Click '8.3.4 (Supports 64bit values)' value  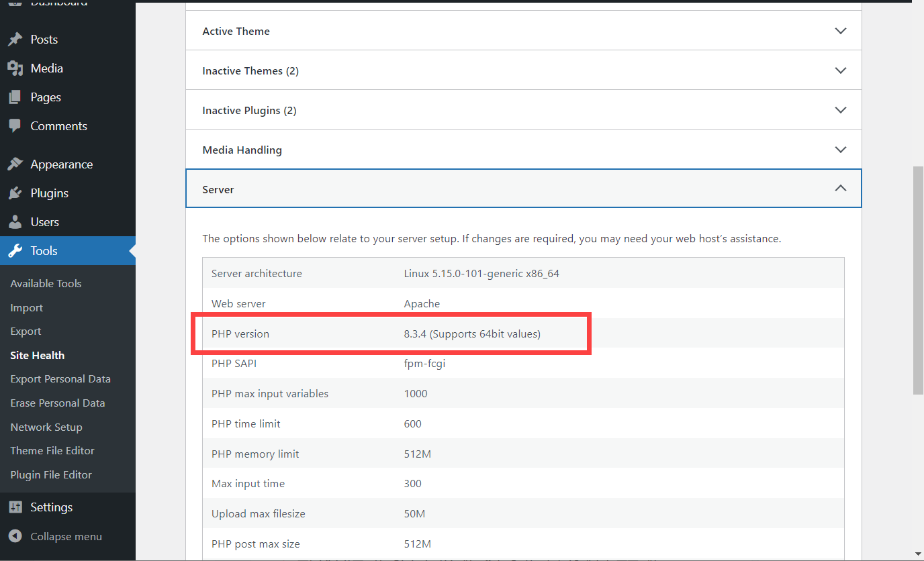pyautogui.click(x=472, y=334)
